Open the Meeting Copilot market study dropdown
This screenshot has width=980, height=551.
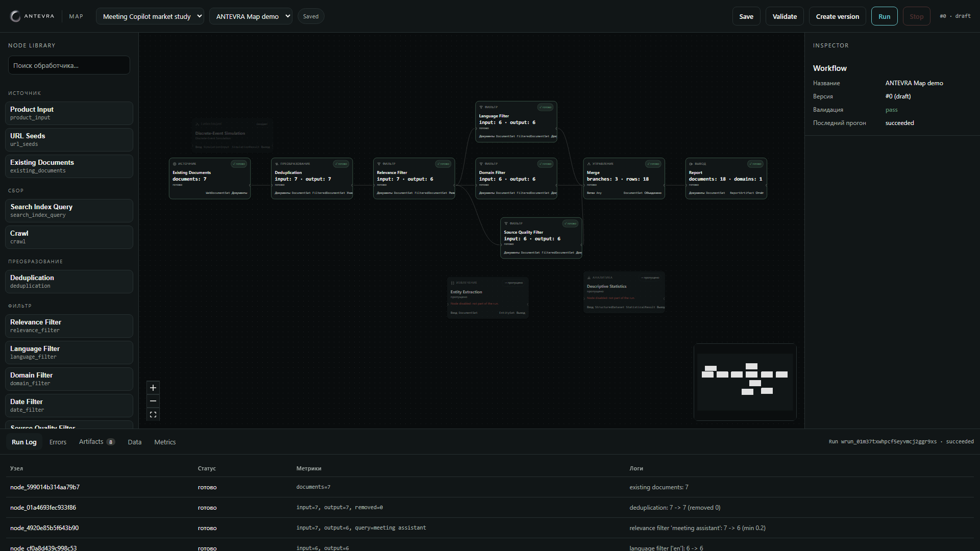(150, 16)
